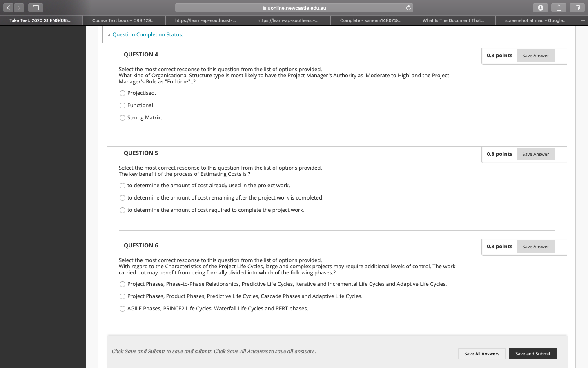Open the Share menu

(559, 7)
